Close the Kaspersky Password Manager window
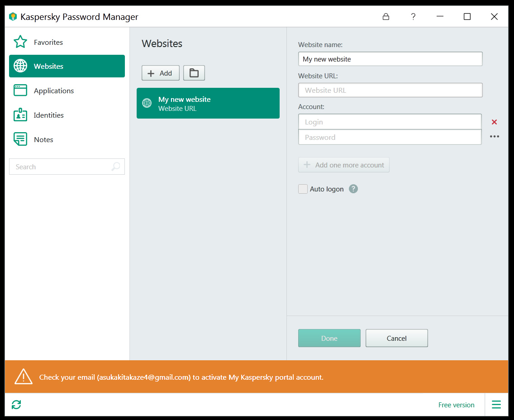Image resolution: width=514 pixels, height=420 pixels. (495, 16)
